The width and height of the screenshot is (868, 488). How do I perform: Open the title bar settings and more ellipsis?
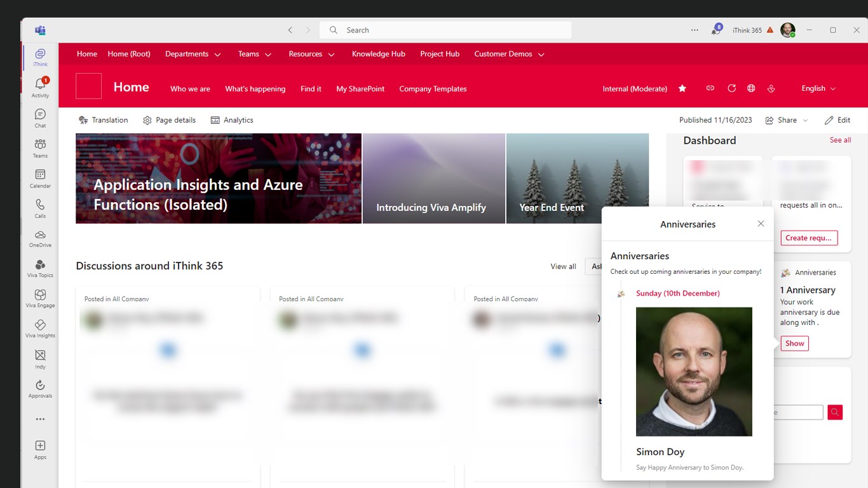pyautogui.click(x=695, y=30)
